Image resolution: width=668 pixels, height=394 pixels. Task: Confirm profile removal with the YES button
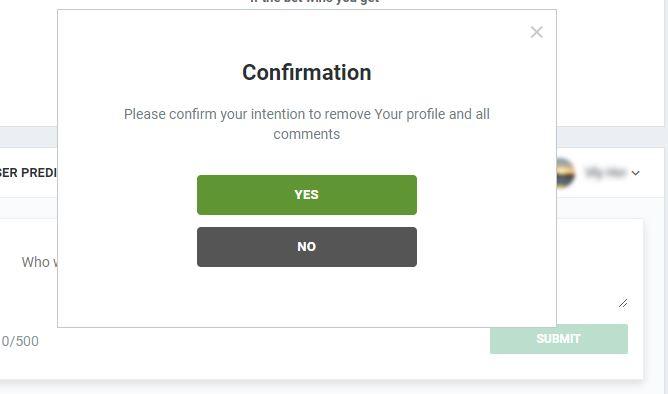pyautogui.click(x=307, y=195)
